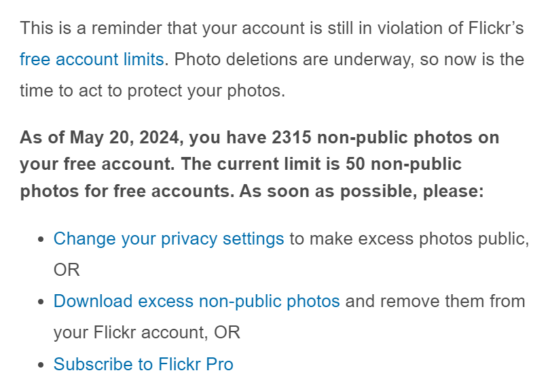Click the bold words 'your free account.'
The height and width of the screenshot is (392, 550).
97,164
